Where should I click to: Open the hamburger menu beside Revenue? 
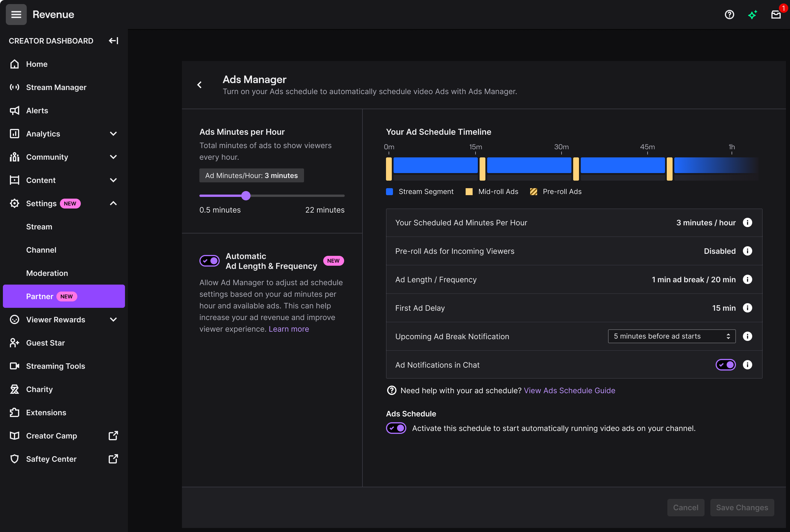(16, 15)
